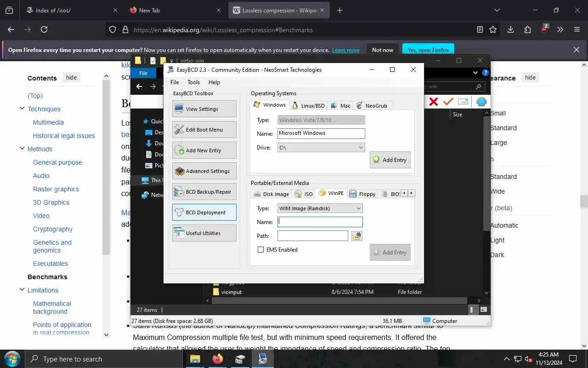This screenshot has height=368, width=588.
Task: Open a new Firefox tab with plus
Action: point(340,10)
